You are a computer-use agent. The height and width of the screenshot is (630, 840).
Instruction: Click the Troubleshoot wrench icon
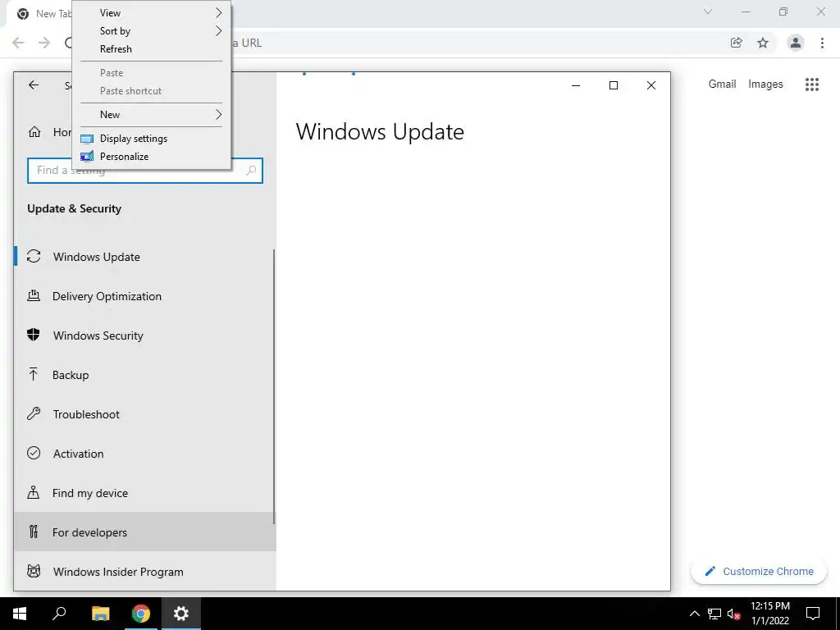click(x=34, y=413)
